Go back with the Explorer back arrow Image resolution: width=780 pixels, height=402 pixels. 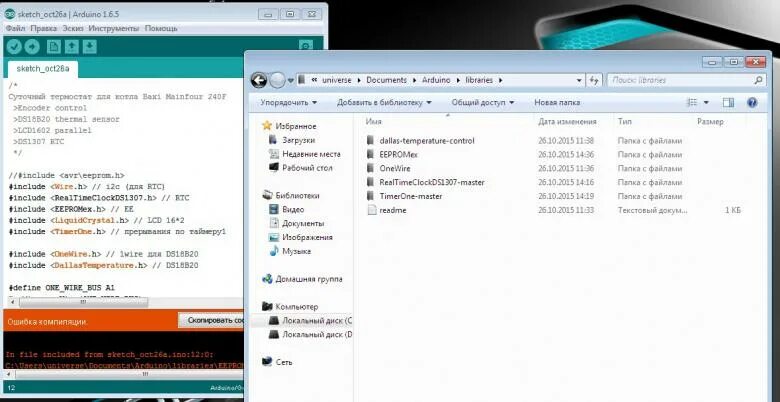coord(259,80)
